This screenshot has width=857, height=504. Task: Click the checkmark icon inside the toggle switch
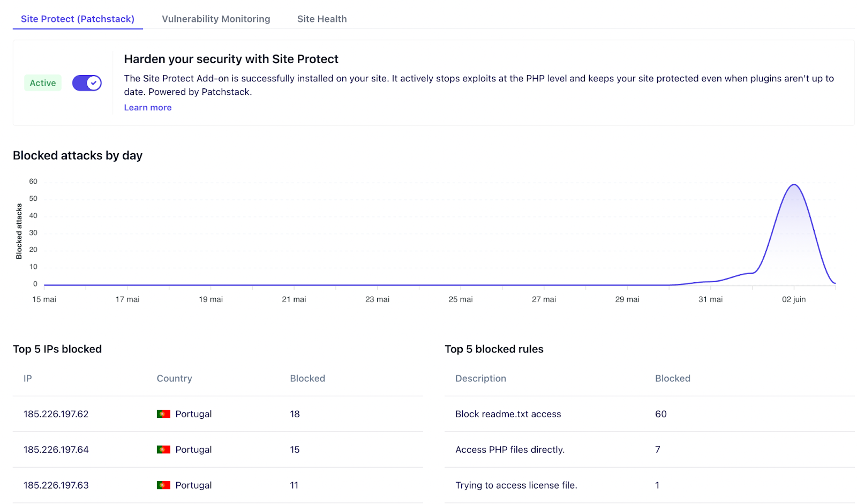(92, 83)
